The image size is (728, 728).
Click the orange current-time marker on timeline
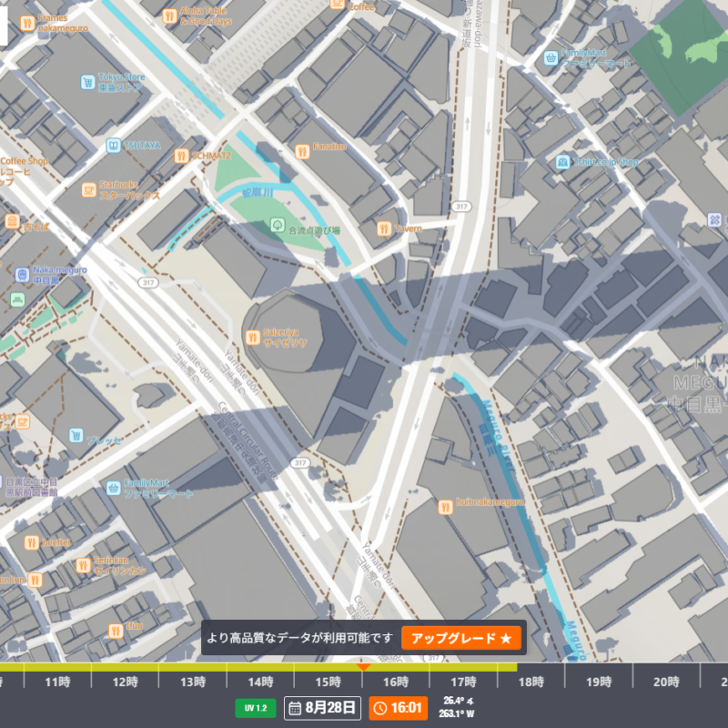[x=363, y=667]
